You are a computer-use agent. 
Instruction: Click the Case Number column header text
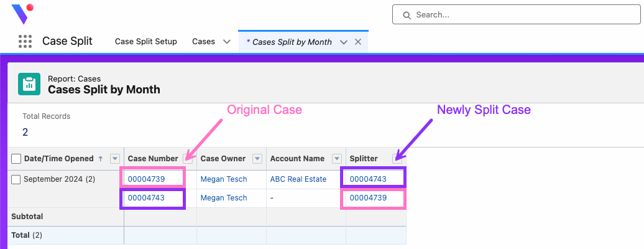tap(153, 159)
